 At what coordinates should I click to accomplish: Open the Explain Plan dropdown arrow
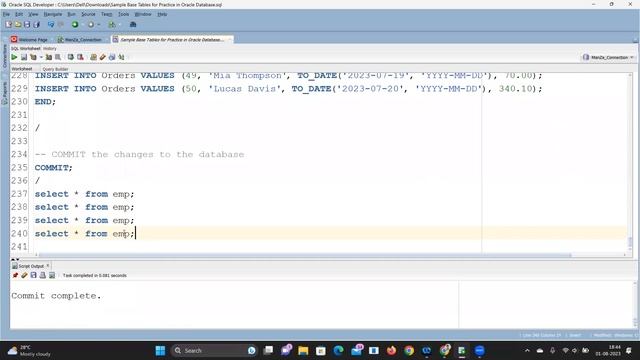[x=41, y=58]
